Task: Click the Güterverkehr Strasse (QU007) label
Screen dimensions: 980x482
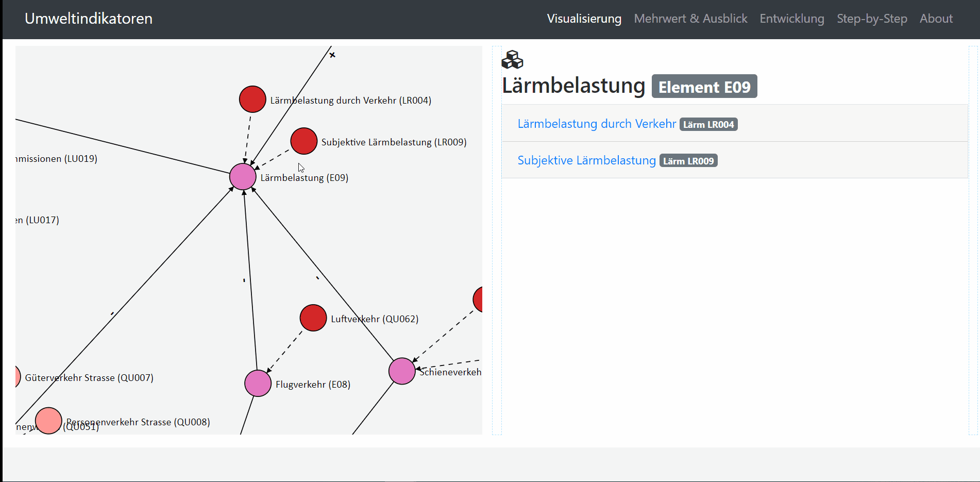Action: coord(89,378)
